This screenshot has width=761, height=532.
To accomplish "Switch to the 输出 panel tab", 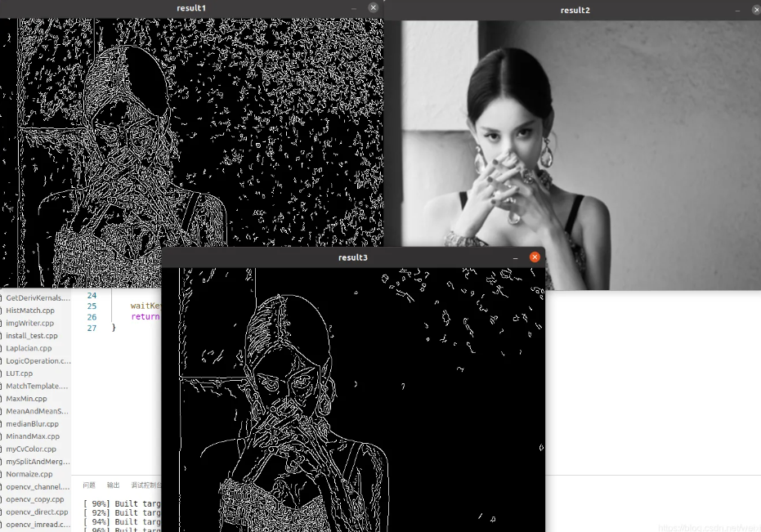I will [113, 485].
